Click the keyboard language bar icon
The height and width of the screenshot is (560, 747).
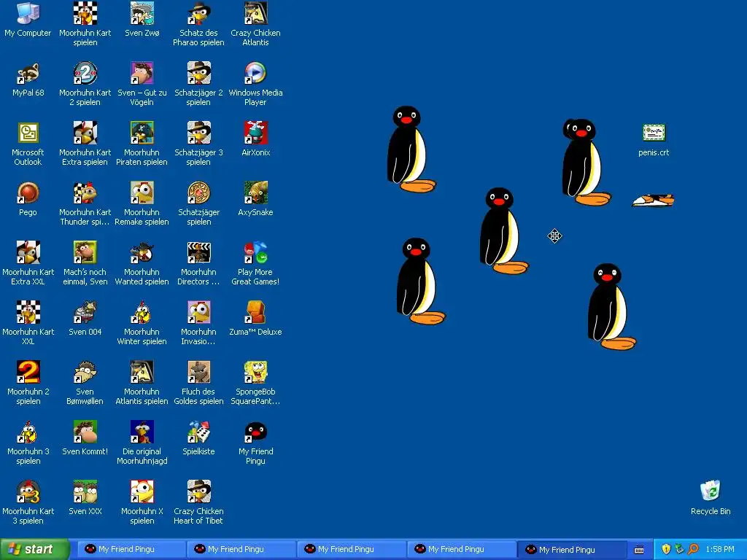click(x=639, y=550)
